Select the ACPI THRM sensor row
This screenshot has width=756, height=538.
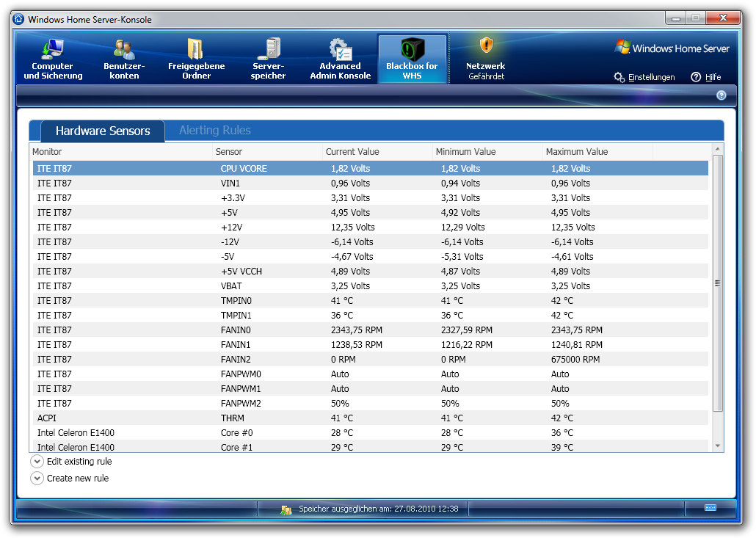(x=370, y=418)
